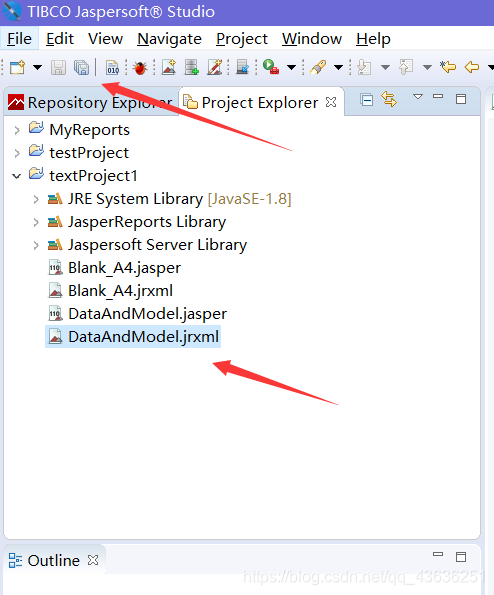Click the JRE System Library books icon
The width and height of the screenshot is (494, 595).
55,199
